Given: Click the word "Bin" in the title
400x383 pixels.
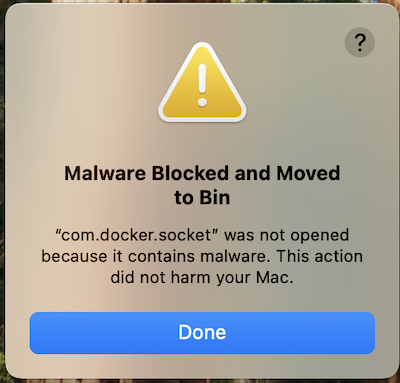Looking at the screenshot, I should [215, 198].
